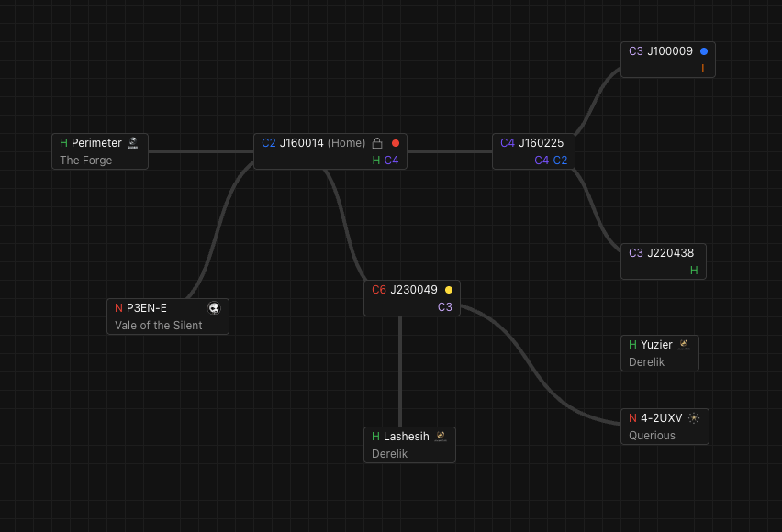
Task: Click the C2 class label on J160014
Action: tap(268, 143)
